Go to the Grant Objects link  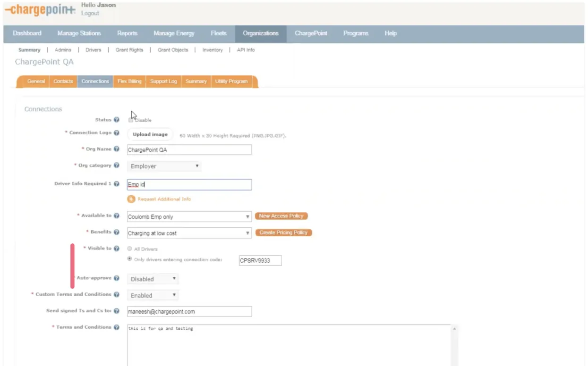173,50
